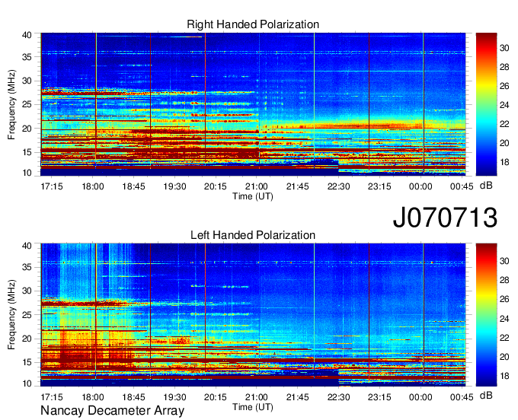Click the 18:45 tick label on bottom plot
Image resolution: width=518 pixels, height=420 pixels.
(x=134, y=397)
